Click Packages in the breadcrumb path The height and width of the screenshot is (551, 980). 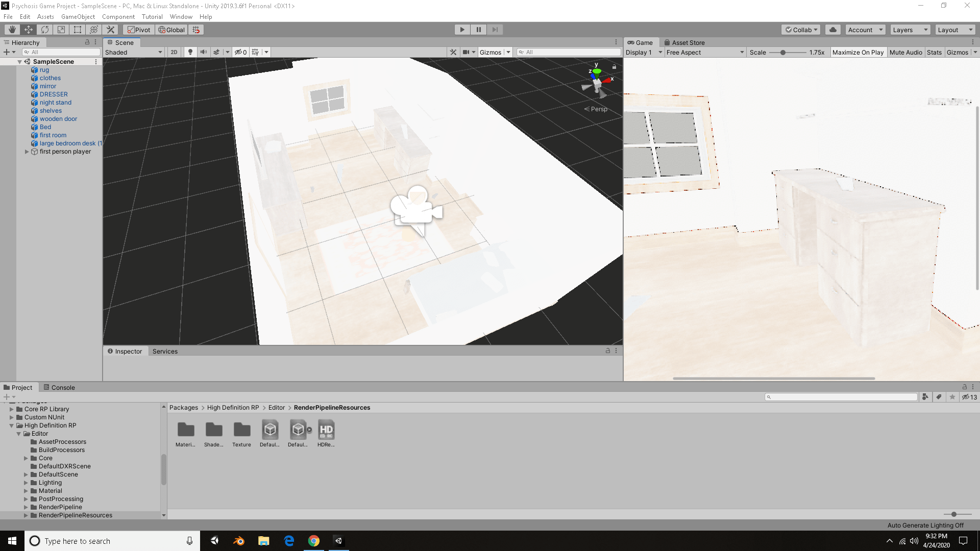[x=184, y=408]
